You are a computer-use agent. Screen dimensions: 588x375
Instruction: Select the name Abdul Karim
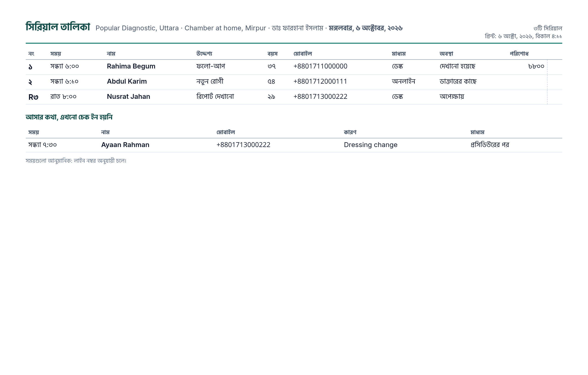pyautogui.click(x=127, y=81)
